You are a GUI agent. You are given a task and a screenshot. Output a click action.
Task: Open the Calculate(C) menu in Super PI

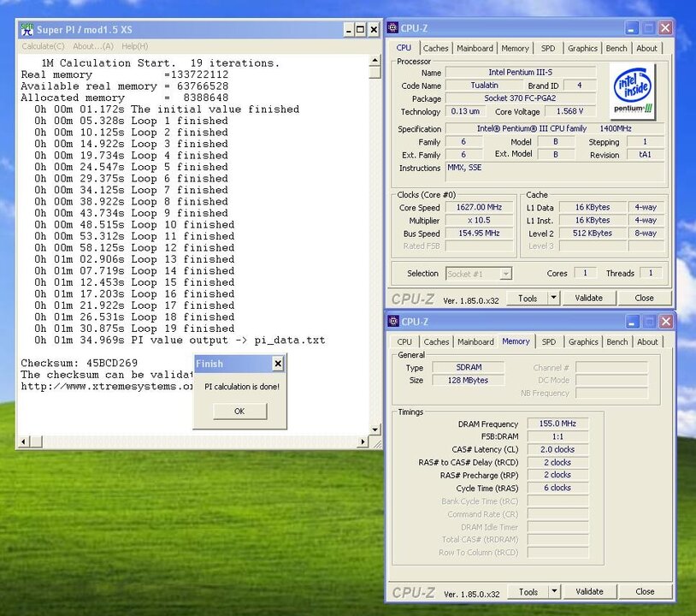(x=43, y=46)
